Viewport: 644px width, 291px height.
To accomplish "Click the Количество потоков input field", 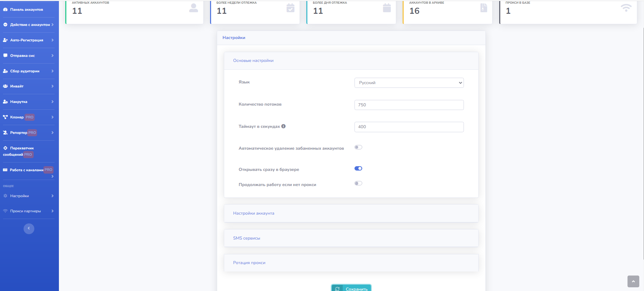I will click(x=409, y=105).
